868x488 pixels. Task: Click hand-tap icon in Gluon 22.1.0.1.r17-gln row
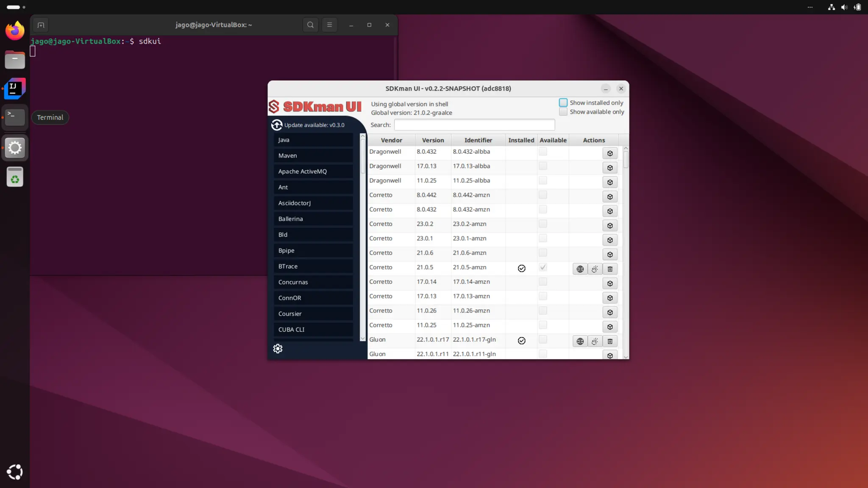click(x=595, y=341)
